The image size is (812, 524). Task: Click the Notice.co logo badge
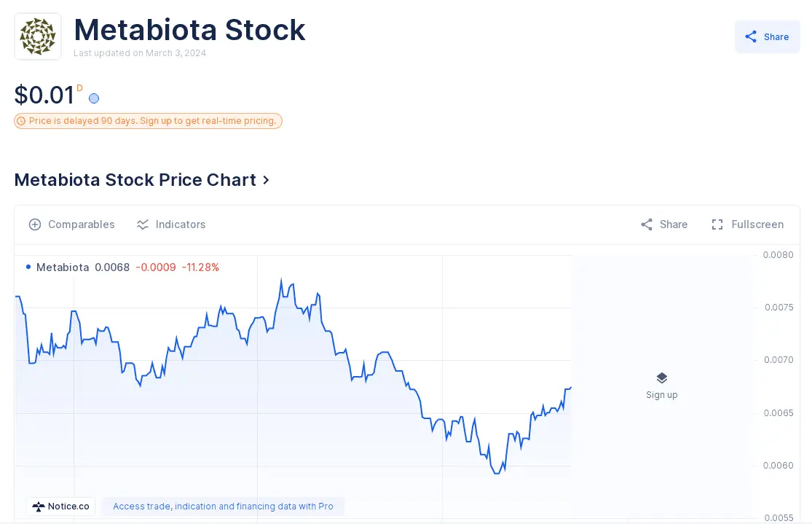click(x=61, y=507)
